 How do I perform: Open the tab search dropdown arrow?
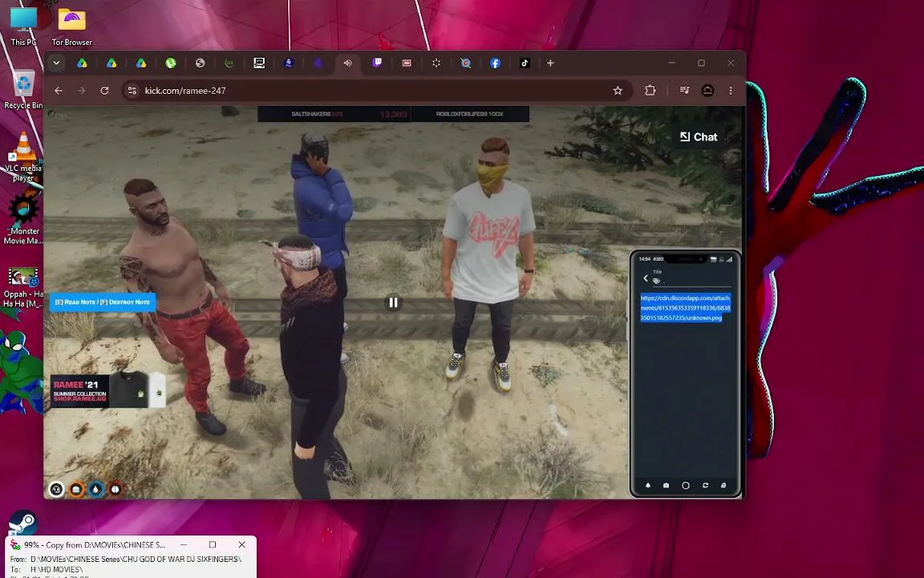coord(57,63)
